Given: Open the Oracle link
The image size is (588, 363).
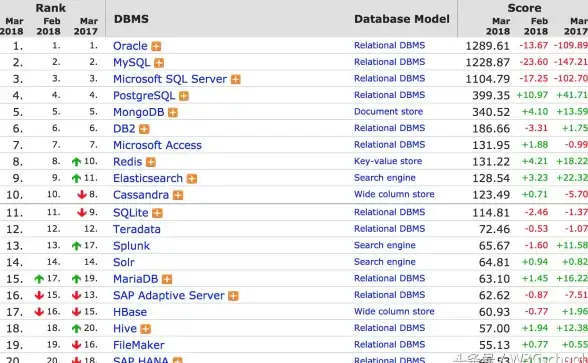Looking at the screenshot, I should (x=130, y=46).
